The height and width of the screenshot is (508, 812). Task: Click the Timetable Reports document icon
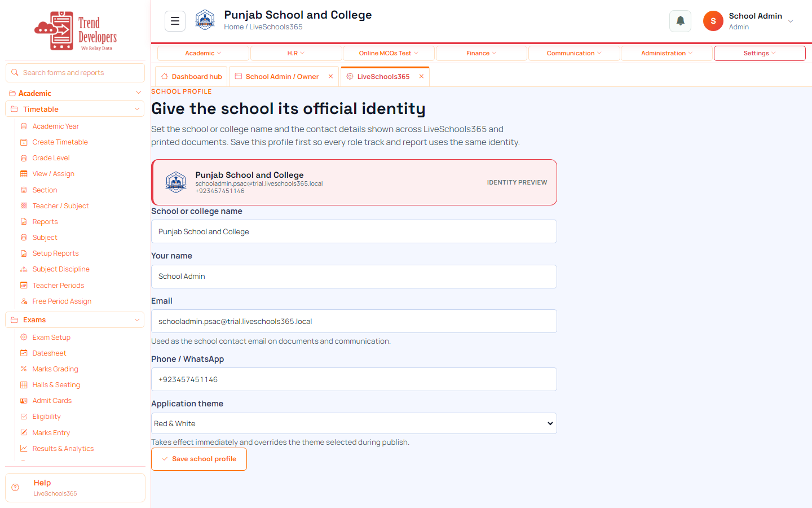pos(24,222)
